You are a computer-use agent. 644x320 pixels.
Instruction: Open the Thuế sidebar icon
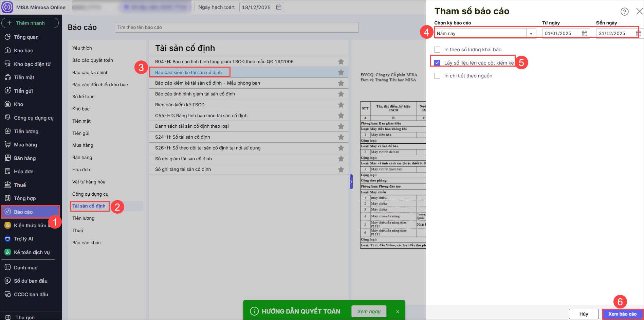click(7, 185)
